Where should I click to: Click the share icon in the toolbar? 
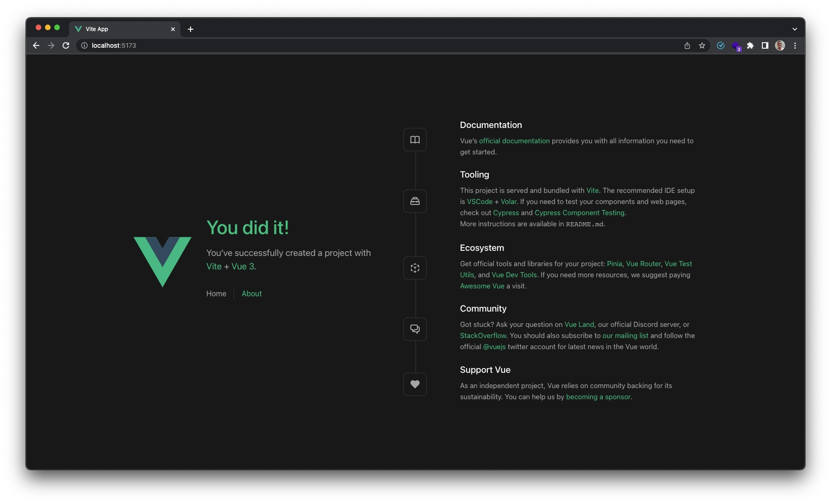click(687, 45)
